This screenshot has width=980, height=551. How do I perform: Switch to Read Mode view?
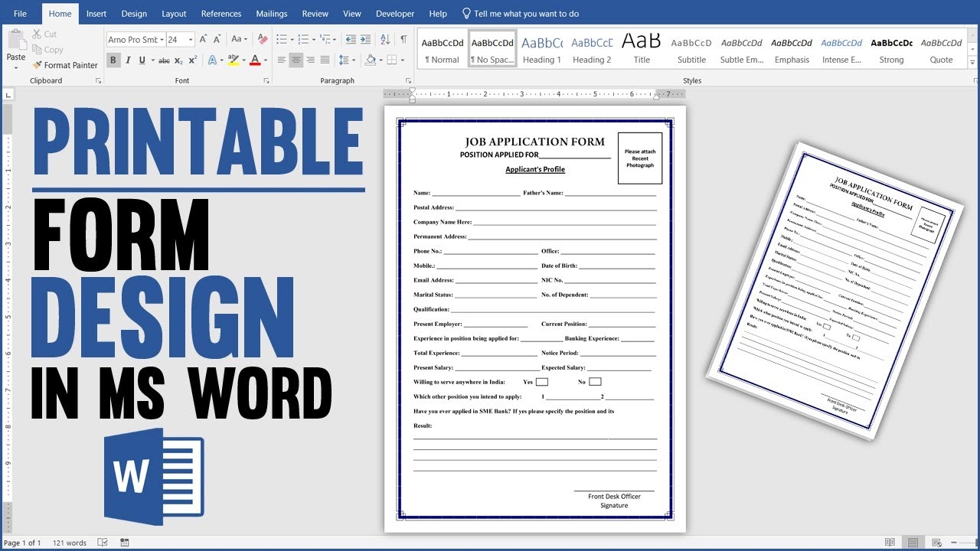coord(890,543)
